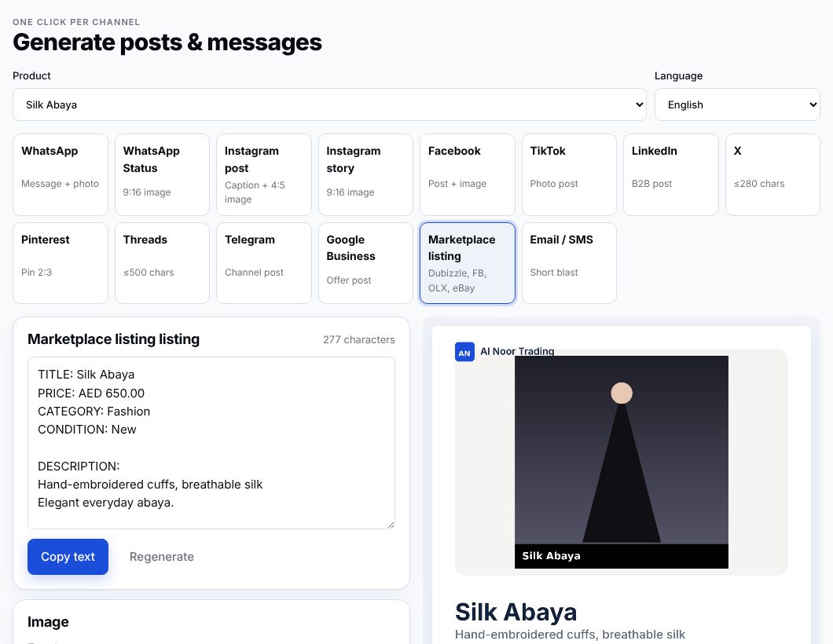Screen dimensions: 833x644
Task: Select the Facebook channel card
Action: pyautogui.click(x=468, y=174)
